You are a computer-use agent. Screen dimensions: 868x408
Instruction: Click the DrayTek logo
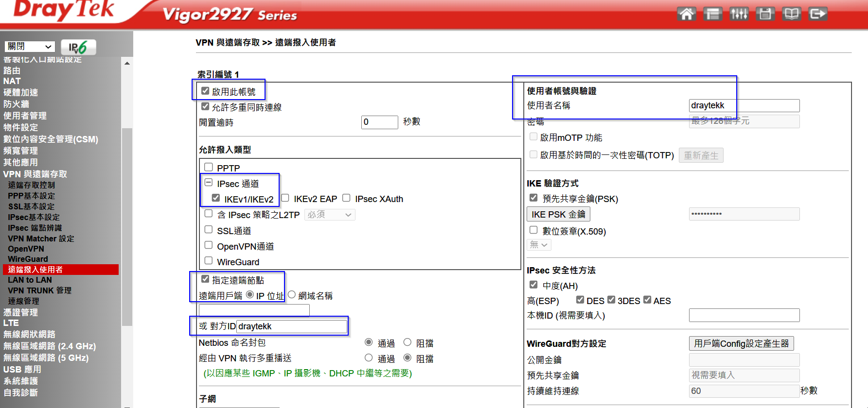pos(63,10)
